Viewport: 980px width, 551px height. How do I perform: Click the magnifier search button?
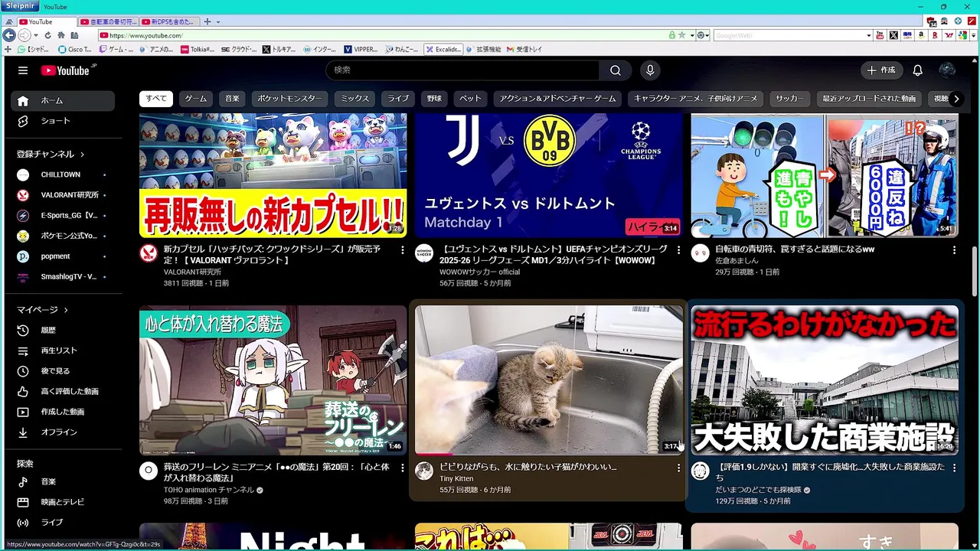[616, 70]
